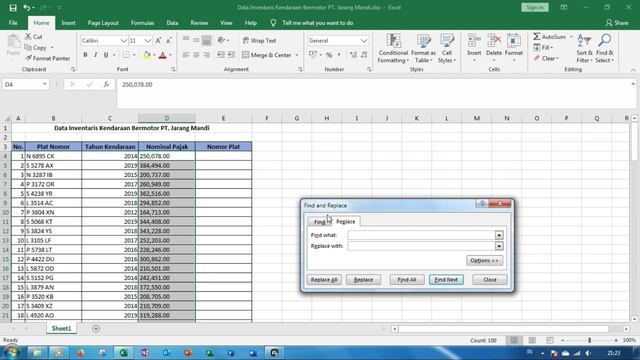Switch to the Formulas tab

click(x=142, y=23)
